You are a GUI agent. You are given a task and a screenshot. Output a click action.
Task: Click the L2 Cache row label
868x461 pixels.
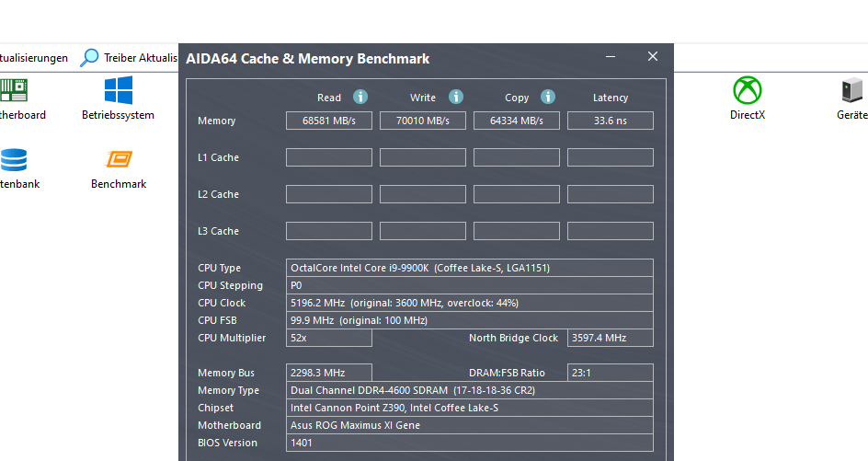(x=218, y=194)
